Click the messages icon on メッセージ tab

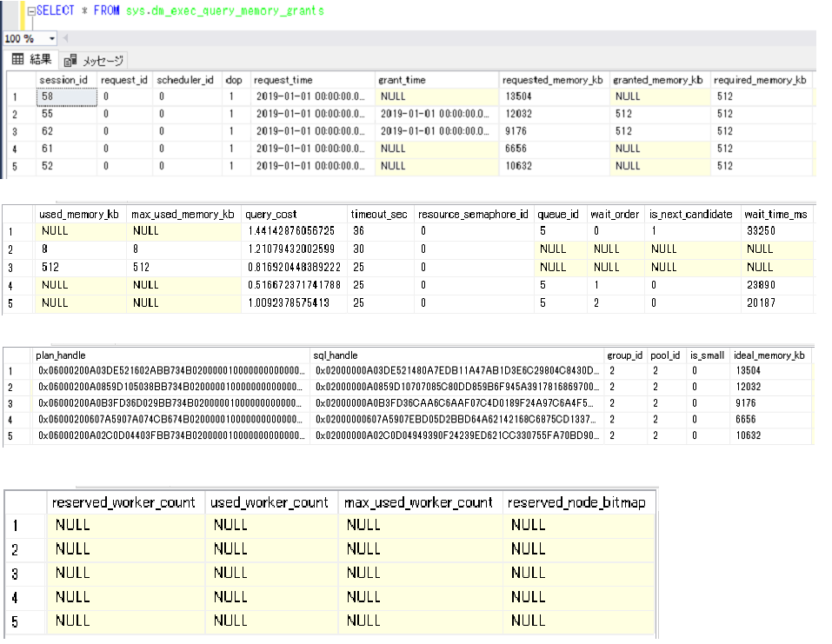70,61
